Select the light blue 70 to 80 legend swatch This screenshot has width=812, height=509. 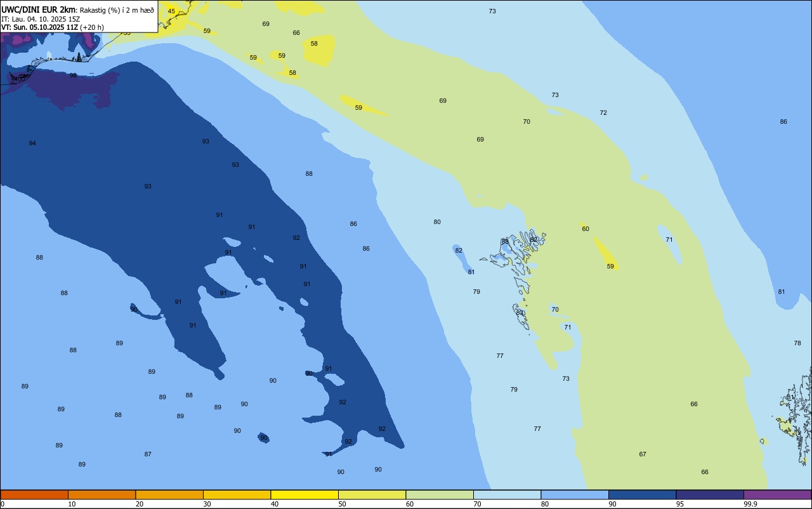pos(507,494)
